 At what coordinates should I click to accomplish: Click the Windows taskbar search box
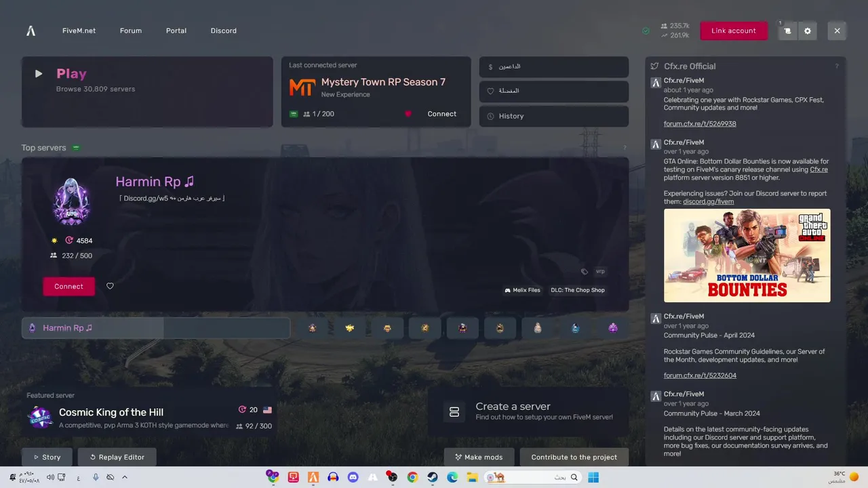click(534, 477)
